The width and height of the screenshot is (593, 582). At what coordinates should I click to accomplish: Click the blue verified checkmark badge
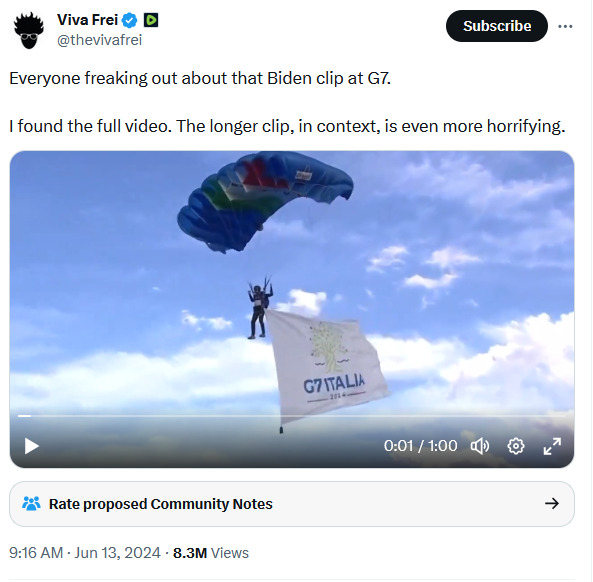coord(130,20)
